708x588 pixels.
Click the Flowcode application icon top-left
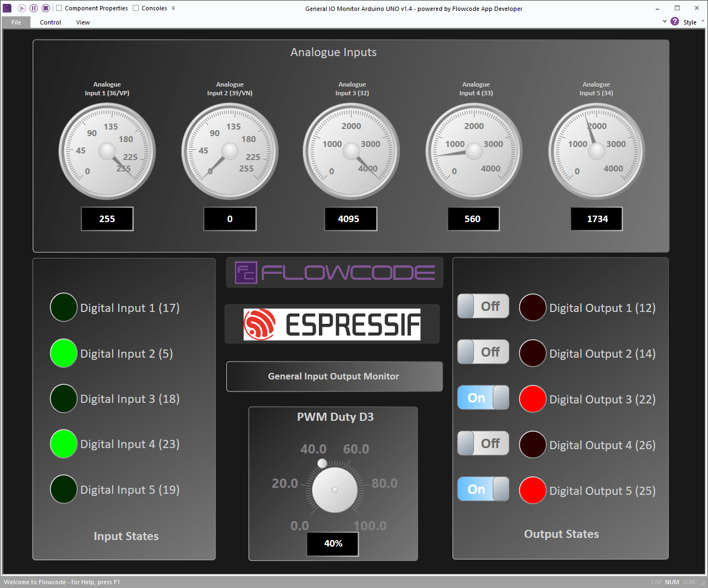pyautogui.click(x=7, y=8)
